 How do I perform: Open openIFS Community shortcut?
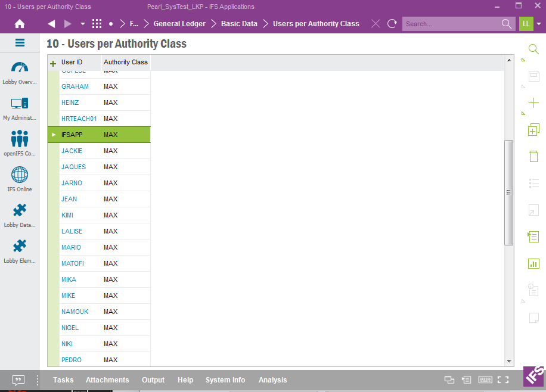(20, 144)
